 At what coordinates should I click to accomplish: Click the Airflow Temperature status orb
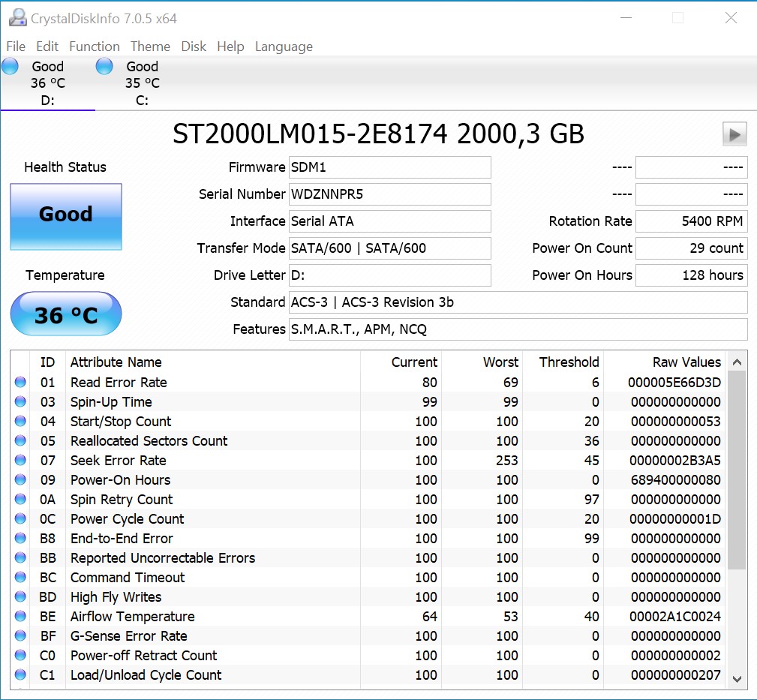[20, 617]
